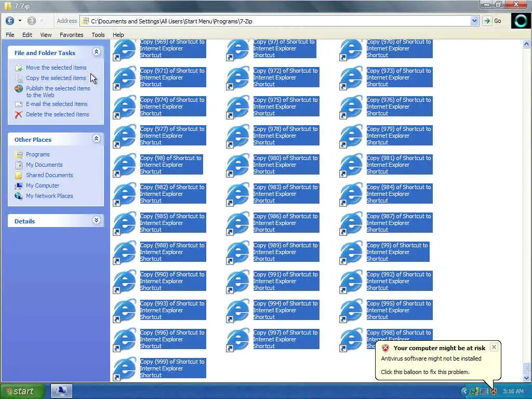Click the Back navigation arrow
Screen dimensions: 532x399
(10, 21)
